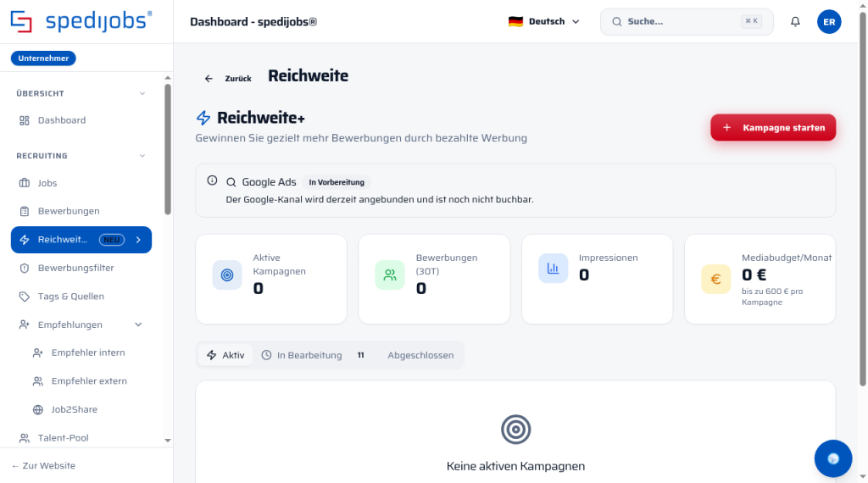Click the Empfehler intern person icon
868x483 pixels.
(x=37, y=353)
